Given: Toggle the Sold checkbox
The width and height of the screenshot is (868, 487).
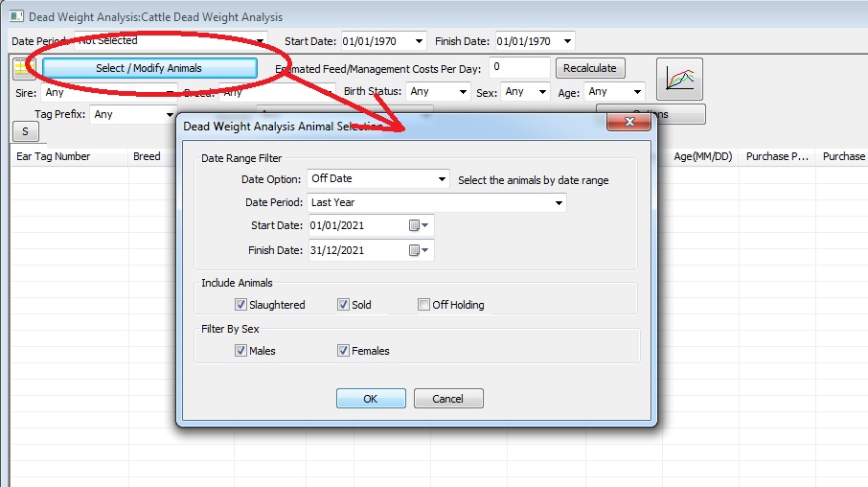Looking at the screenshot, I should 343,304.
